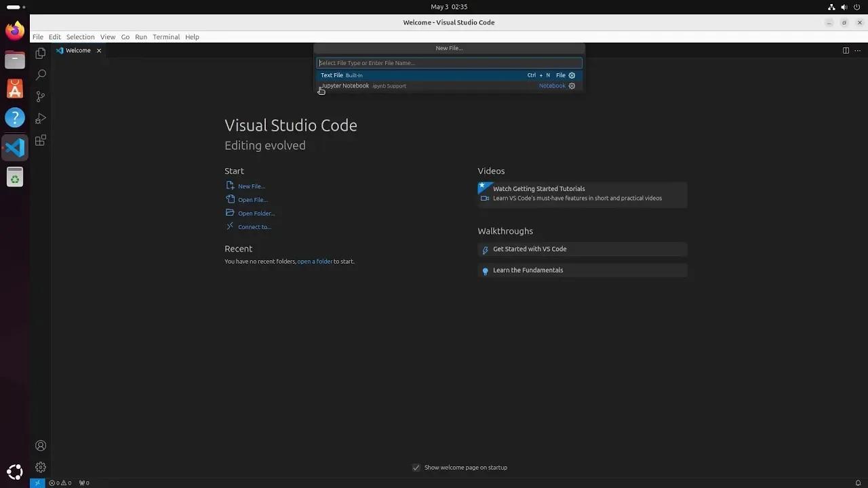Viewport: 868px width, 488px height.
Task: Open the Source Control view
Action: tap(40, 96)
